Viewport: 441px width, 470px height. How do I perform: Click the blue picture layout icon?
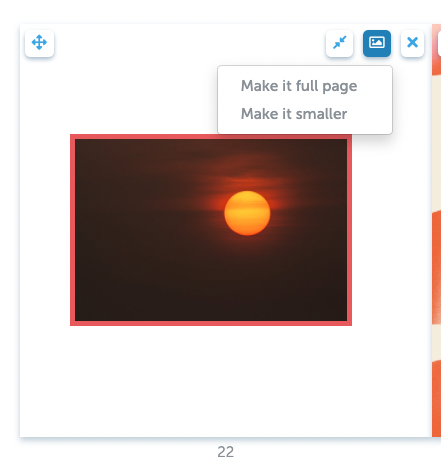(x=377, y=43)
